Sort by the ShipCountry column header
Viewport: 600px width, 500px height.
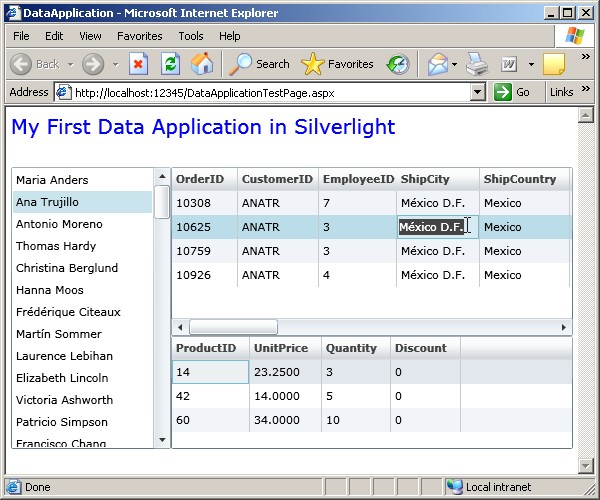click(525, 179)
